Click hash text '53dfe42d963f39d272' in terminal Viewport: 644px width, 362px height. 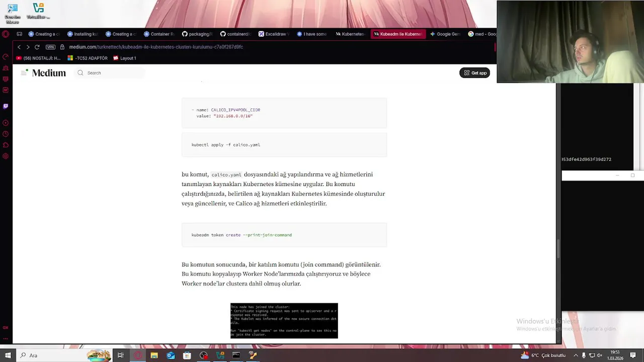[587, 159]
